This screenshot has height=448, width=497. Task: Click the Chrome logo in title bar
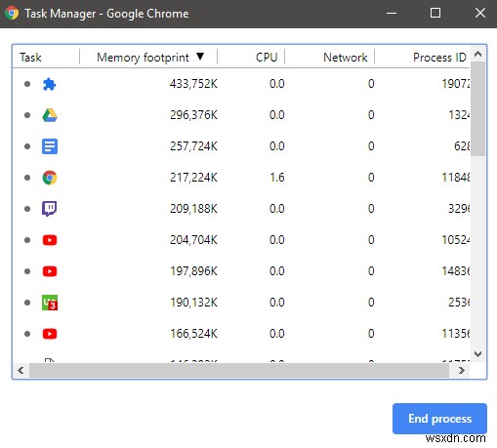point(12,14)
